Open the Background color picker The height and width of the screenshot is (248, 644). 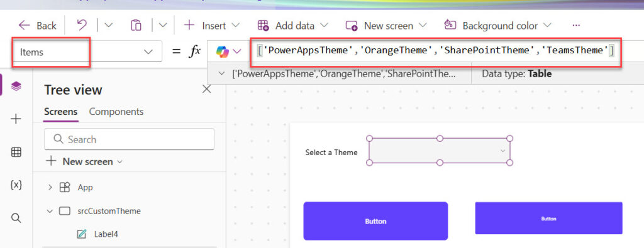click(497, 25)
